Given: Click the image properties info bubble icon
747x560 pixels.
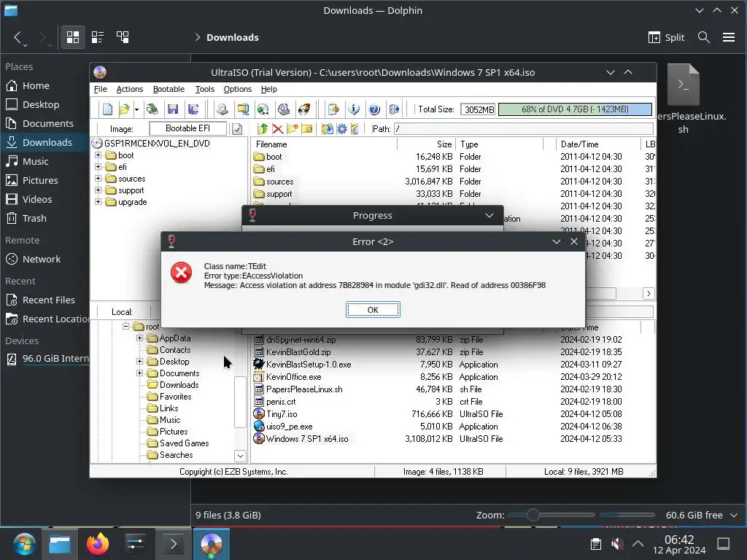Looking at the screenshot, I should click(354, 109).
